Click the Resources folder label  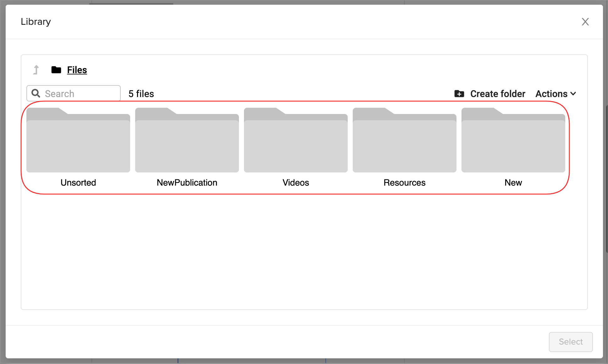coord(405,182)
